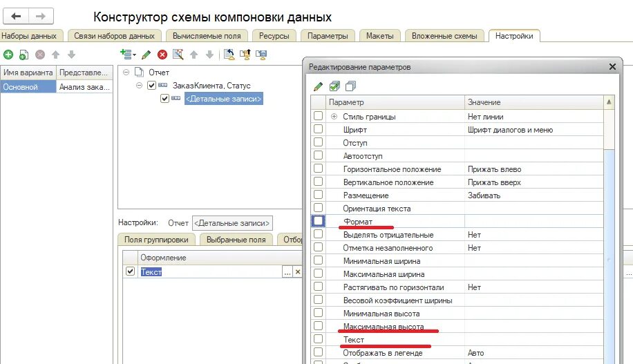This screenshot has width=633, height=364.
Task: Open the Параметры tab
Action: tap(328, 36)
